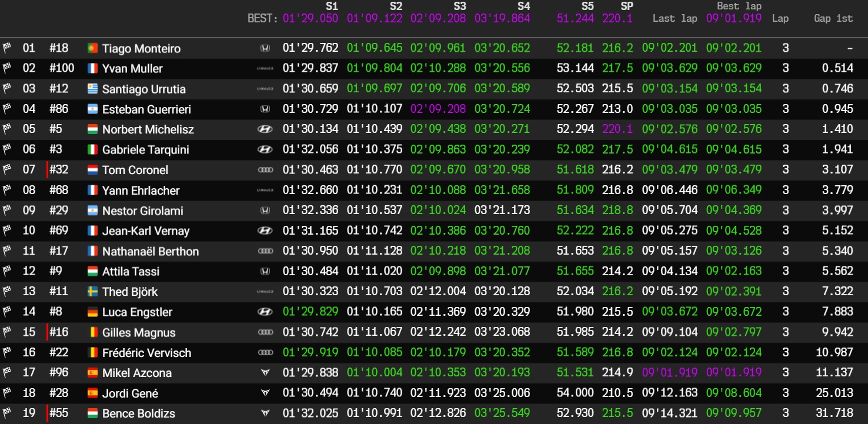Click the Best lap column header
The image size is (868, 424).
(739, 6)
